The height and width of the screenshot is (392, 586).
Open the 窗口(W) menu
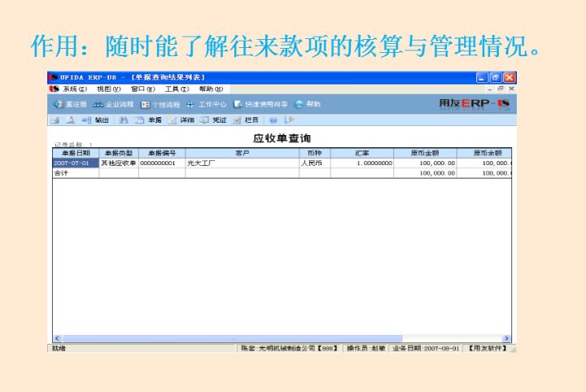pos(142,89)
